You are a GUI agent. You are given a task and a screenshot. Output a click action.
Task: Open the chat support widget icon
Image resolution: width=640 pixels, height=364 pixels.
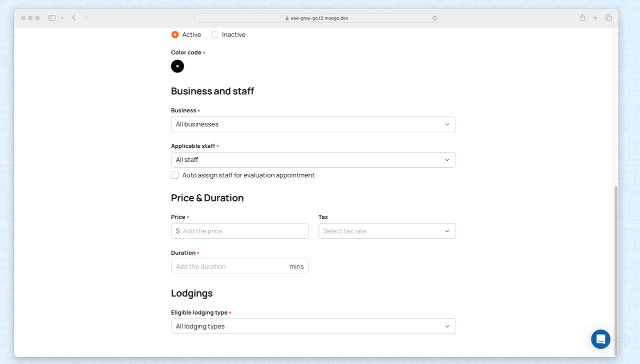(x=600, y=340)
